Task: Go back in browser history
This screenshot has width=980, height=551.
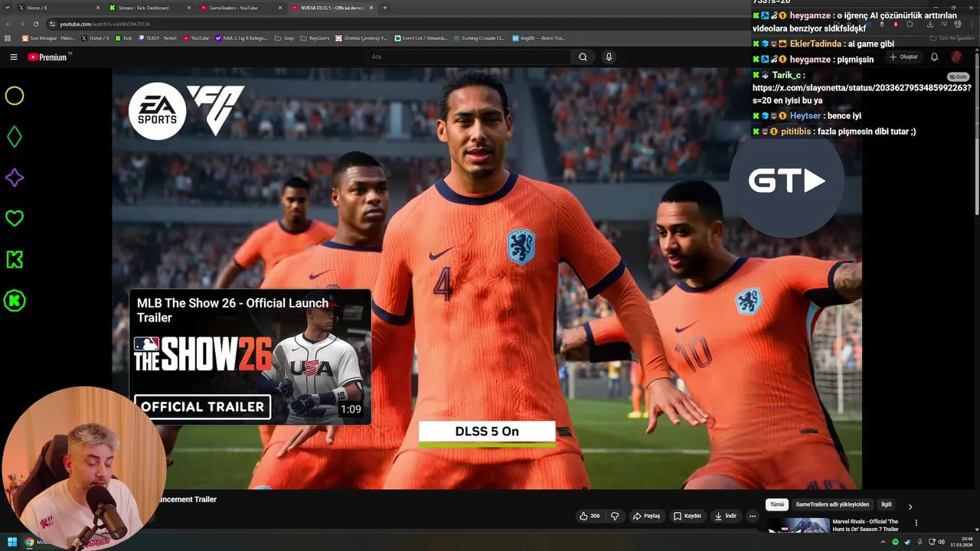Action: (10, 24)
